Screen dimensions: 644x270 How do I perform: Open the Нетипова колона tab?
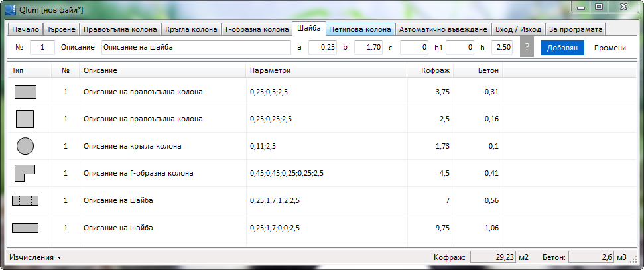click(x=359, y=30)
